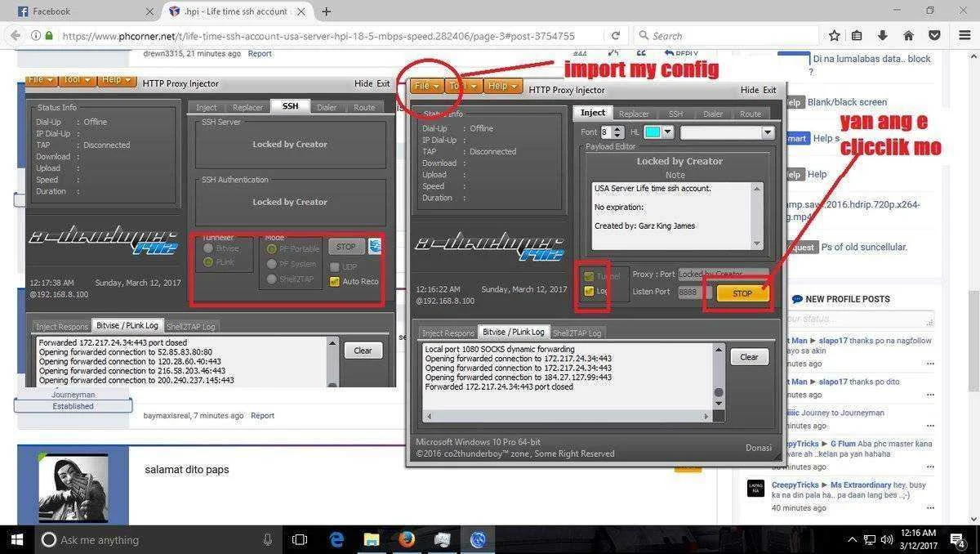Open the Pocket icon in Firefox toolbar
Screen dimensions: 980x554
[x=935, y=35]
